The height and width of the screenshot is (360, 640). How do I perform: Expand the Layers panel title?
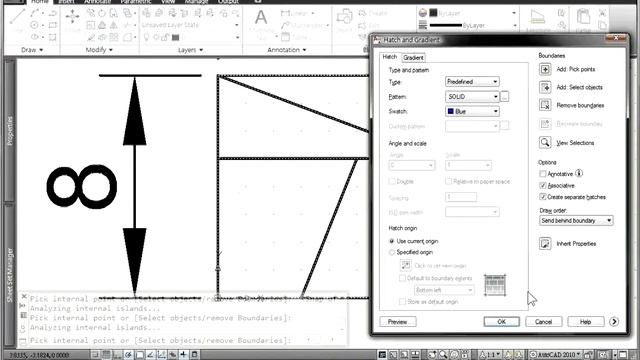pyautogui.click(x=190, y=50)
